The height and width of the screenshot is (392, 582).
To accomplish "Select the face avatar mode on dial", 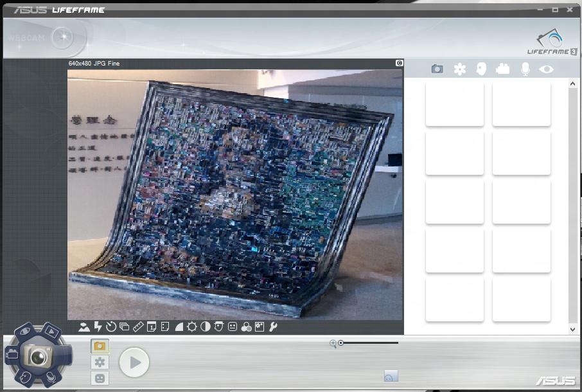I will [x=25, y=377].
